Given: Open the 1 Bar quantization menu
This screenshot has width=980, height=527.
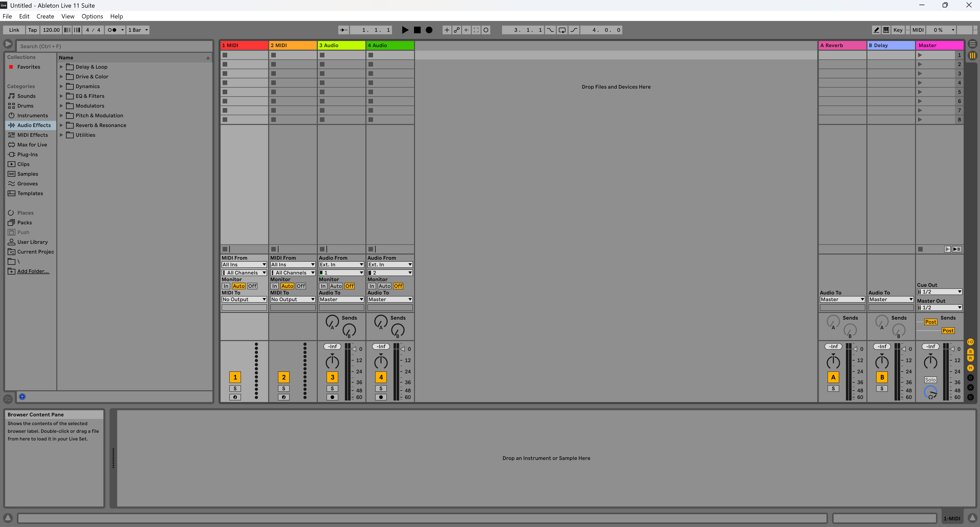Looking at the screenshot, I should 138,30.
